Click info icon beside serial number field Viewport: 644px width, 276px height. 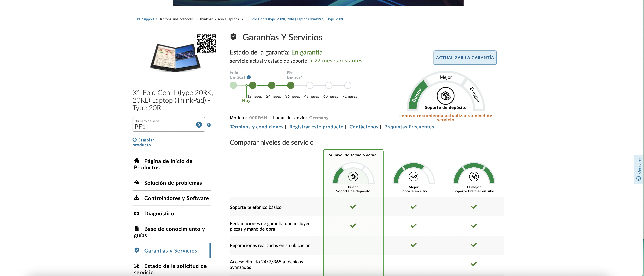point(209,125)
